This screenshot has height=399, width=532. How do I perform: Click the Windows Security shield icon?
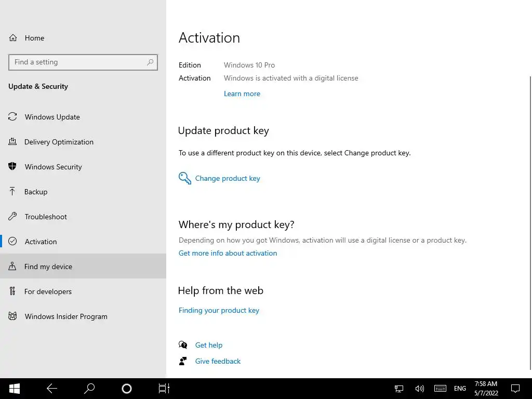point(12,166)
